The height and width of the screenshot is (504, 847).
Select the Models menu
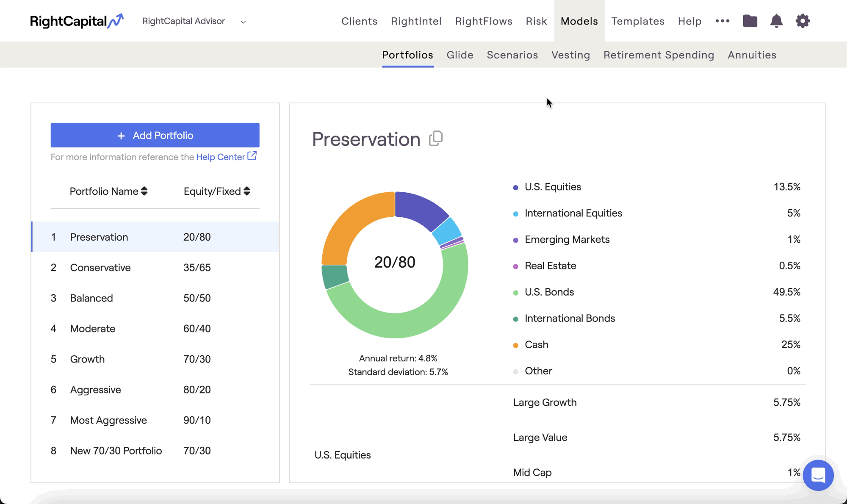(579, 21)
